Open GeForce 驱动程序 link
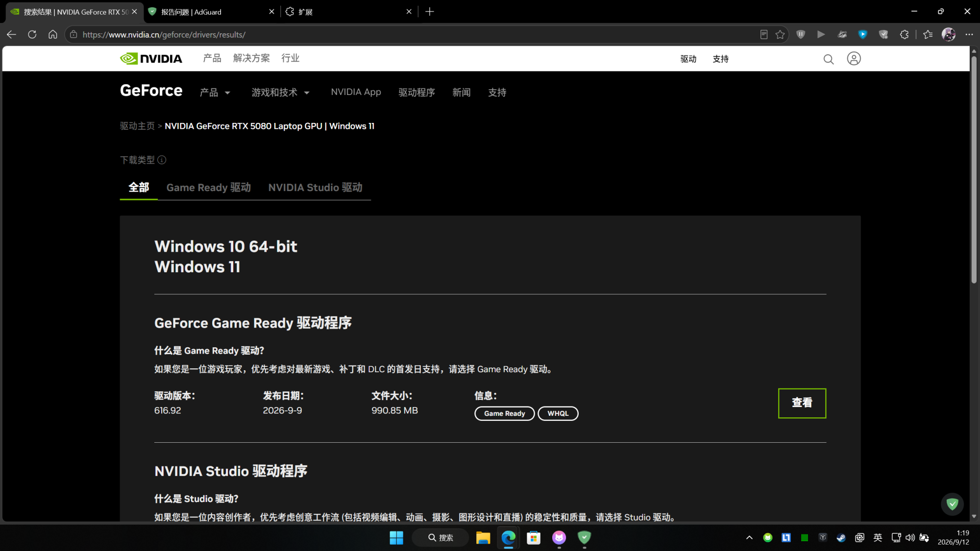Screen dimensions: 980x551 click(x=416, y=93)
